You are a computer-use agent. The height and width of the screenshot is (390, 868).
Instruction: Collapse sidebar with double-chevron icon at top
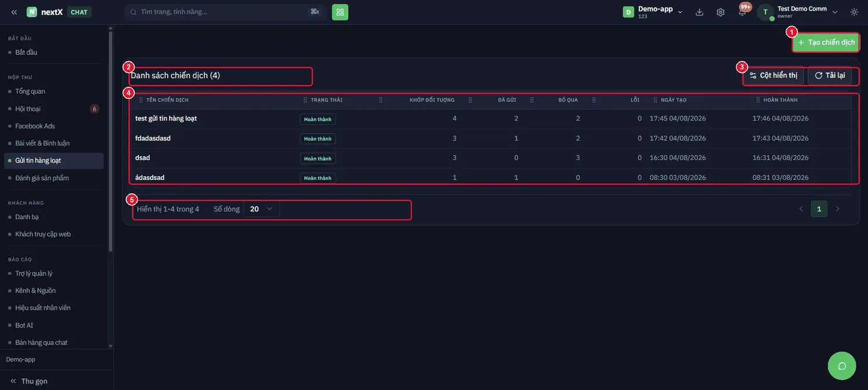pyautogui.click(x=14, y=12)
